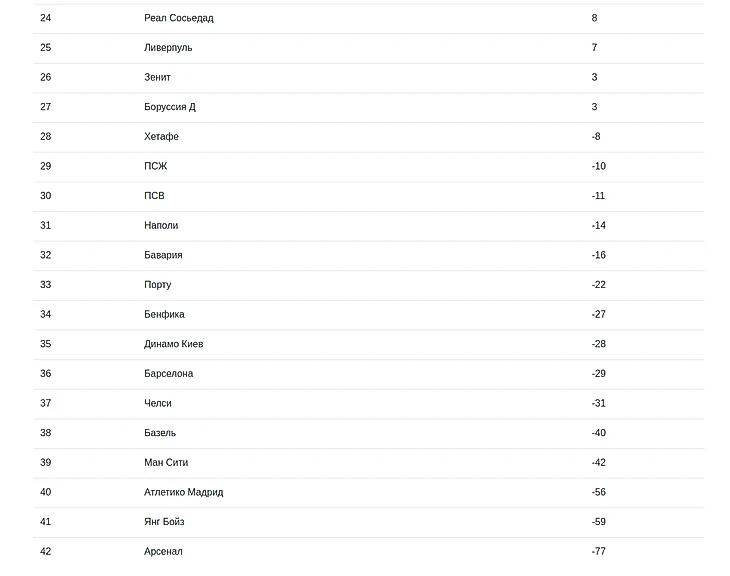
Task: Click the Барселона team name
Action: click(x=168, y=374)
